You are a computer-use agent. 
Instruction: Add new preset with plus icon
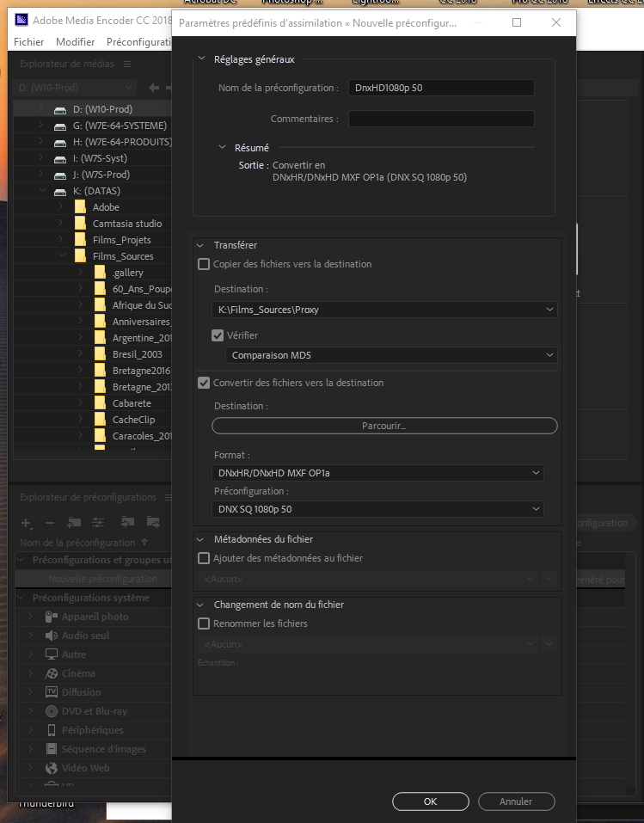click(x=26, y=522)
